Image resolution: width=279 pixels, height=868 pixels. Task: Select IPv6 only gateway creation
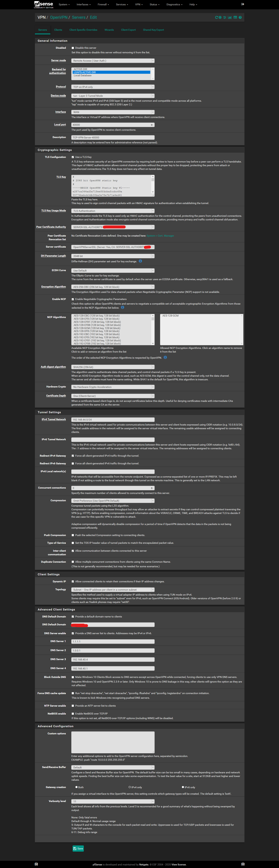[x=183, y=787]
